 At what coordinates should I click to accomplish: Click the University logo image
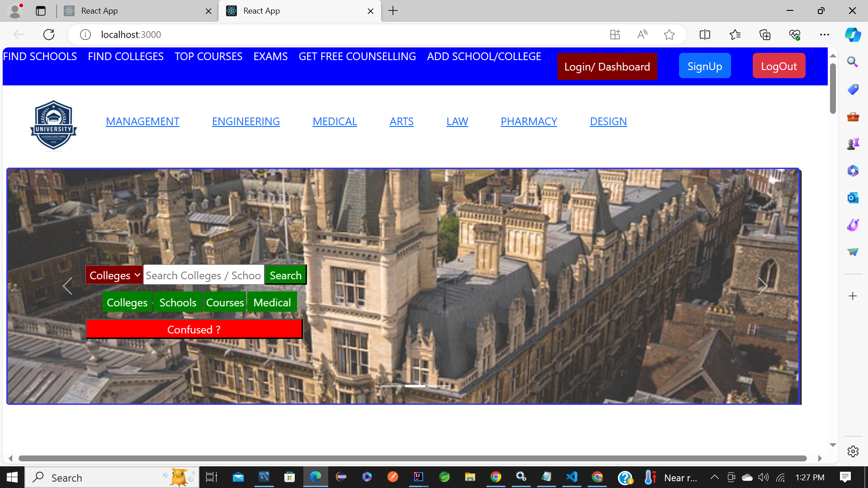(x=53, y=125)
